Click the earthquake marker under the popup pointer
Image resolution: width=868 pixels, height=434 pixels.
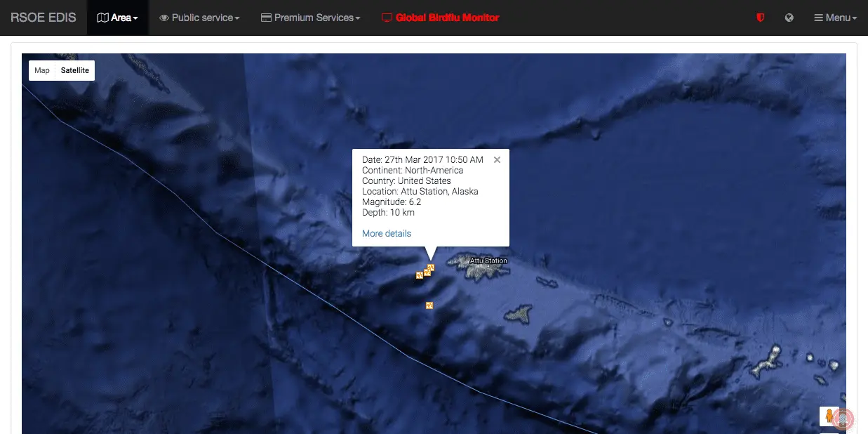[431, 267]
